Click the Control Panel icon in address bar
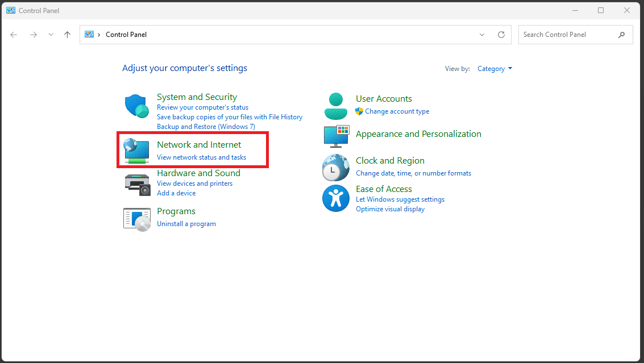 (x=89, y=34)
